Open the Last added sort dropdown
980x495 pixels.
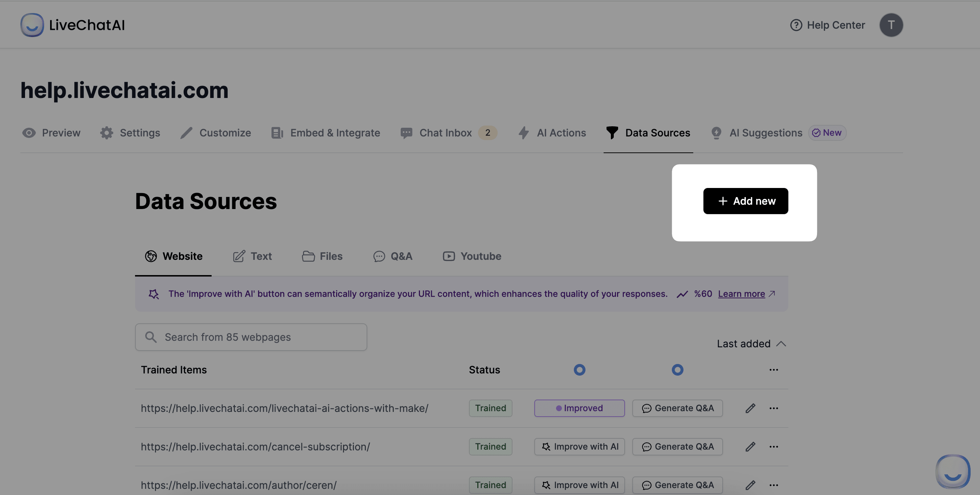coord(751,344)
